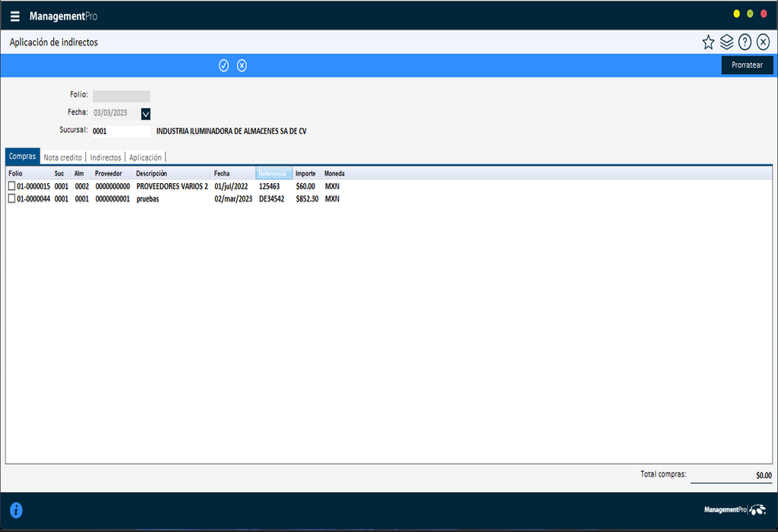Image resolution: width=778 pixels, height=532 pixels.
Task: Sort by the Referencia column header
Action: [273, 173]
